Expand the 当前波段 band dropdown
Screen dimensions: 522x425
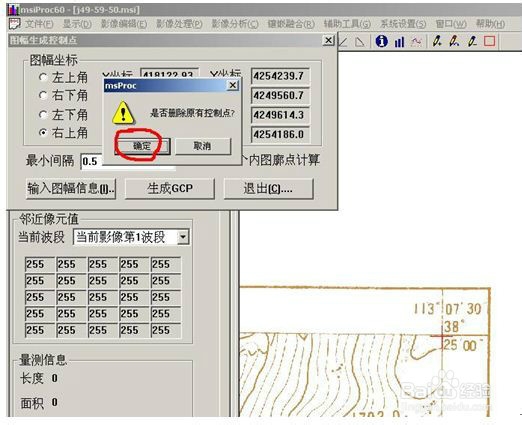pyautogui.click(x=183, y=237)
